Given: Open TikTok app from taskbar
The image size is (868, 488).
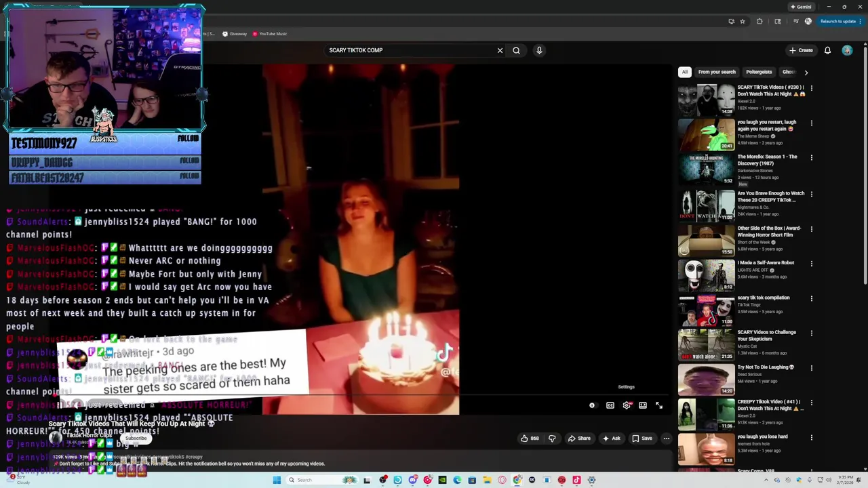Looking at the screenshot, I should pyautogui.click(x=576, y=480).
